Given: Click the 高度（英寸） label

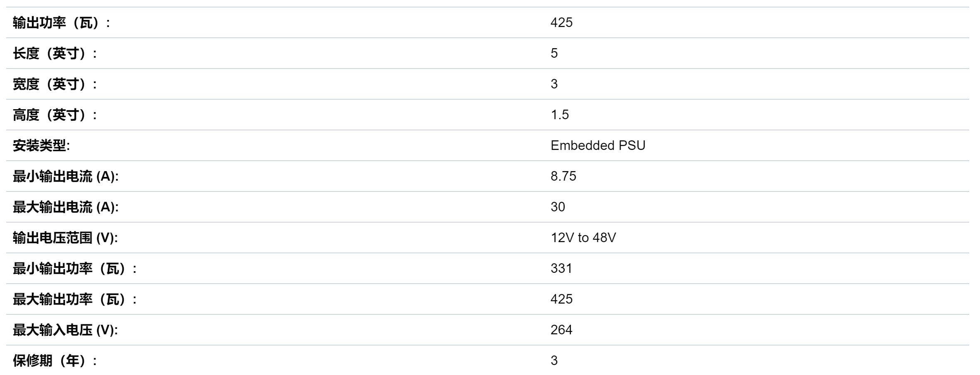Looking at the screenshot, I should (x=55, y=115).
